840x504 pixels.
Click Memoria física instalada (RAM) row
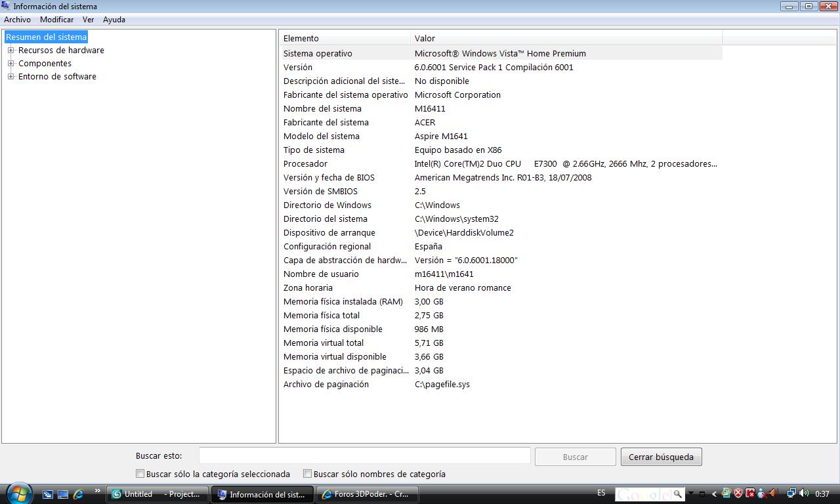point(501,301)
